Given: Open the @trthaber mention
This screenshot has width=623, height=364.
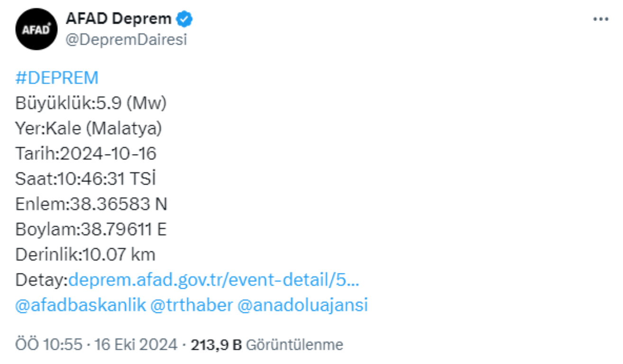Looking at the screenshot, I should pyautogui.click(x=191, y=305).
